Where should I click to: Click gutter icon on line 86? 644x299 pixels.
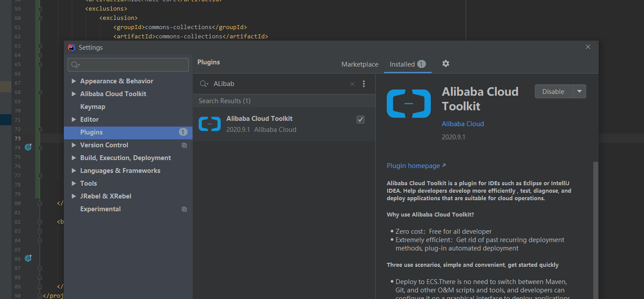pyautogui.click(x=28, y=258)
